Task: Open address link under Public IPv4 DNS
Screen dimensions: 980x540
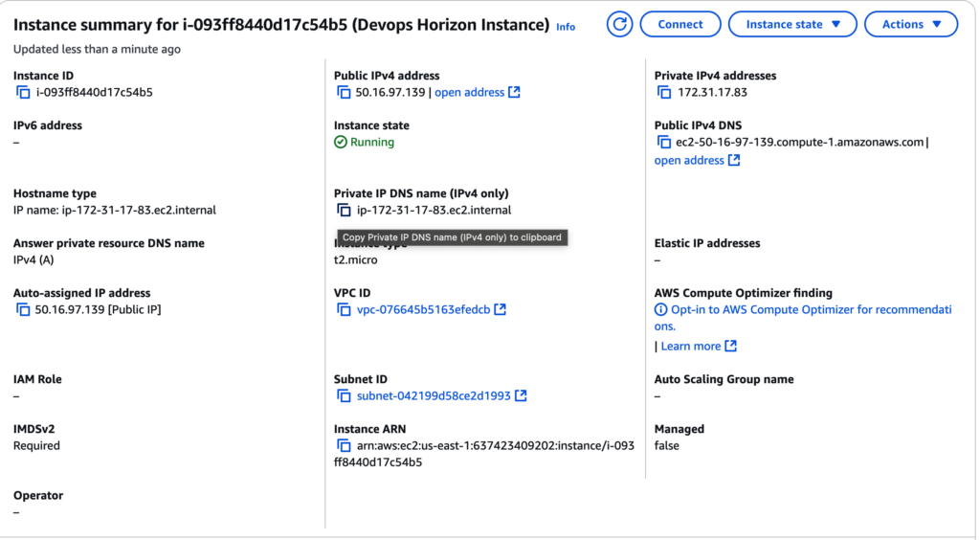Action: [689, 161]
